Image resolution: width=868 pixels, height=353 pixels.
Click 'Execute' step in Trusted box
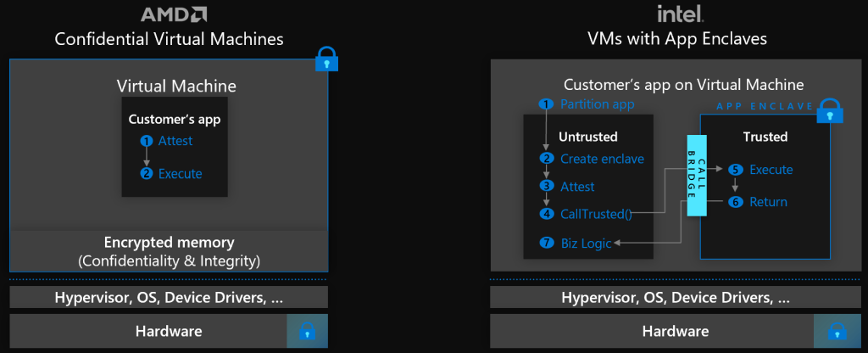(771, 170)
